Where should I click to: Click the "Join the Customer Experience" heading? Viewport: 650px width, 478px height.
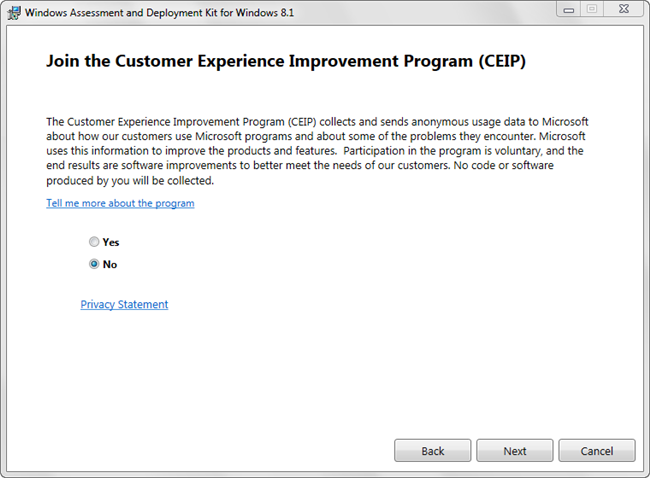(286, 61)
